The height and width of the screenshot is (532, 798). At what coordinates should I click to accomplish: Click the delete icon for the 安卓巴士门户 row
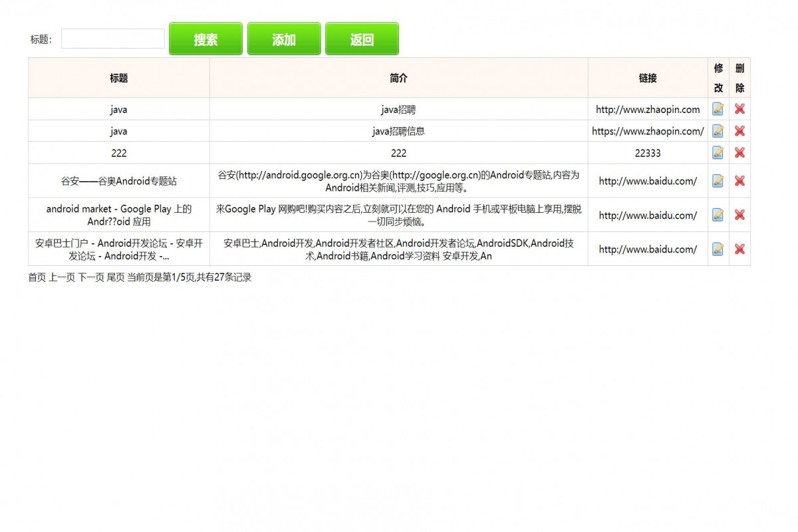(x=739, y=249)
